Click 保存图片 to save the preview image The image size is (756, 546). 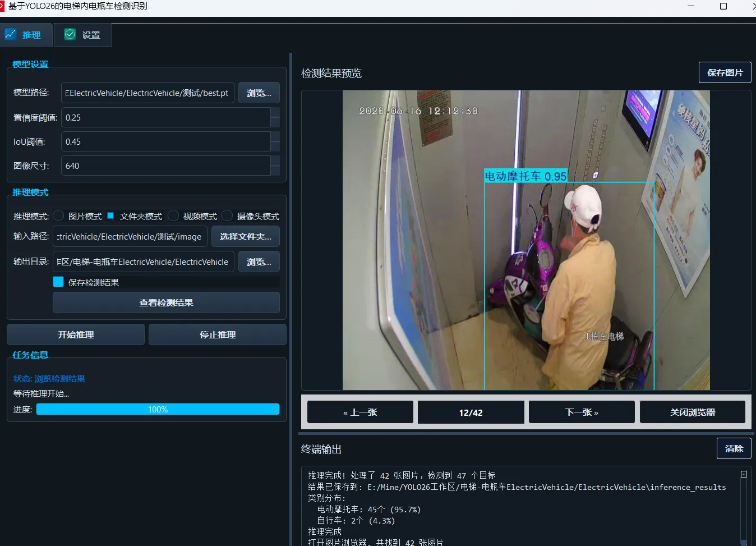(x=725, y=72)
